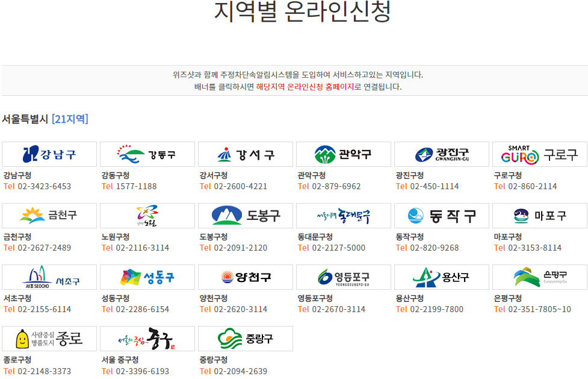Select the Dongjak-gu (동작구) logo
The image size is (588, 379).
coord(441,215)
